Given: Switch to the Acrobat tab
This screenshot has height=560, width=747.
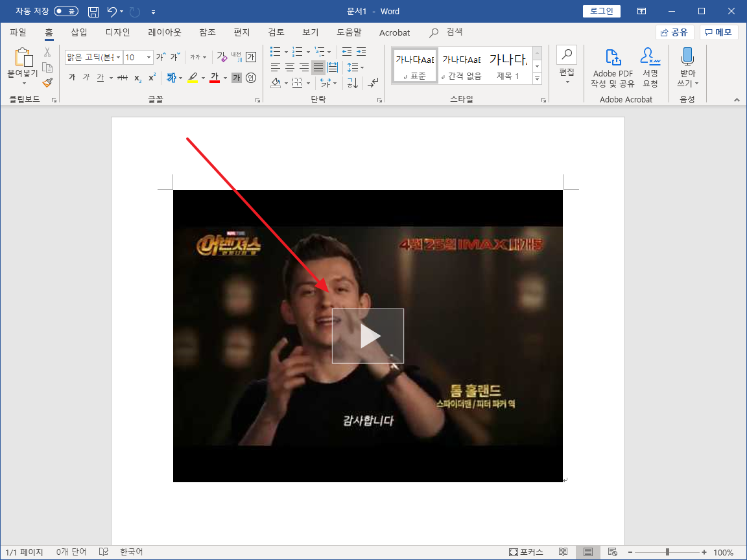Looking at the screenshot, I should [394, 32].
